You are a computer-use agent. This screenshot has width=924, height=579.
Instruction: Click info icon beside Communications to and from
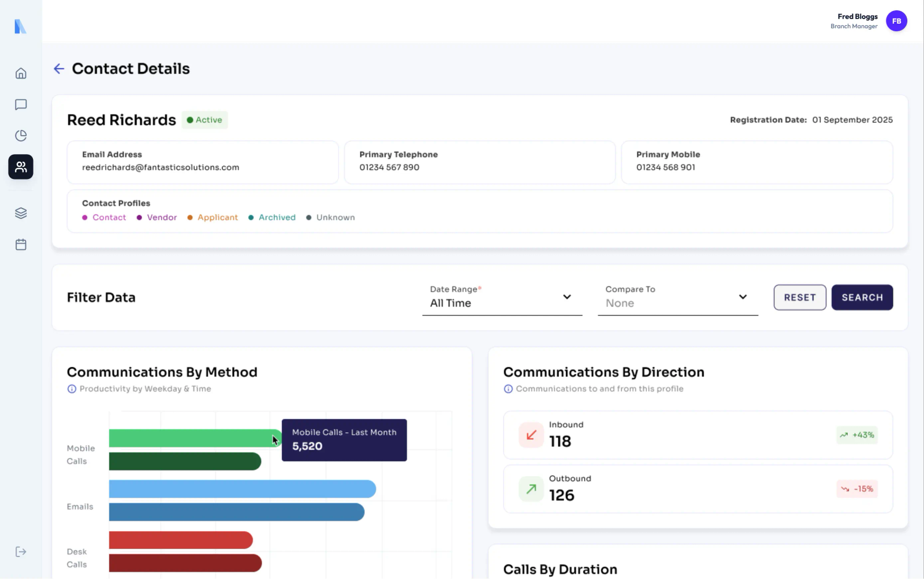508,389
